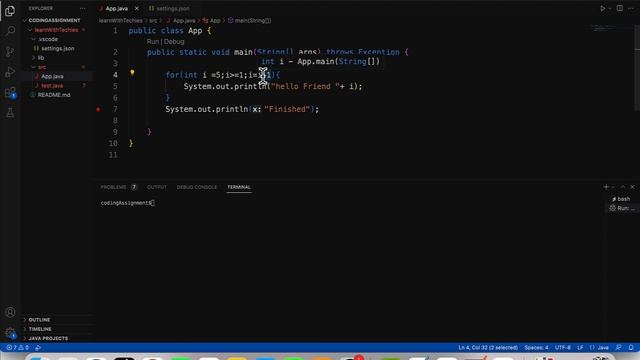Image resolution: width=640 pixels, height=360 pixels.
Task: Click the Debug code lens link
Action: (174, 42)
